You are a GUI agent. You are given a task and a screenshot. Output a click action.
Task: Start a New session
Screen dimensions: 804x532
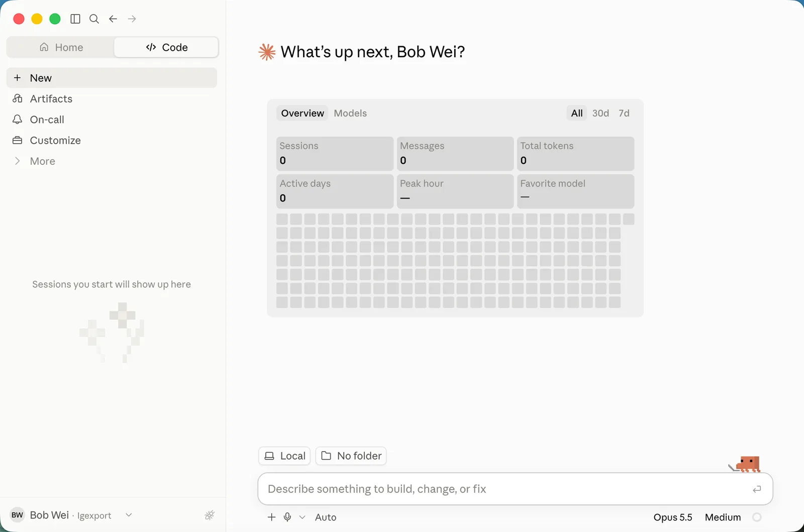point(112,78)
